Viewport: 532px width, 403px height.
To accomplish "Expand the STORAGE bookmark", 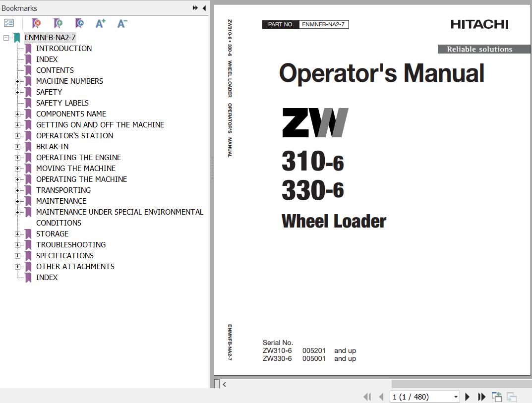I will pyautogui.click(x=17, y=234).
